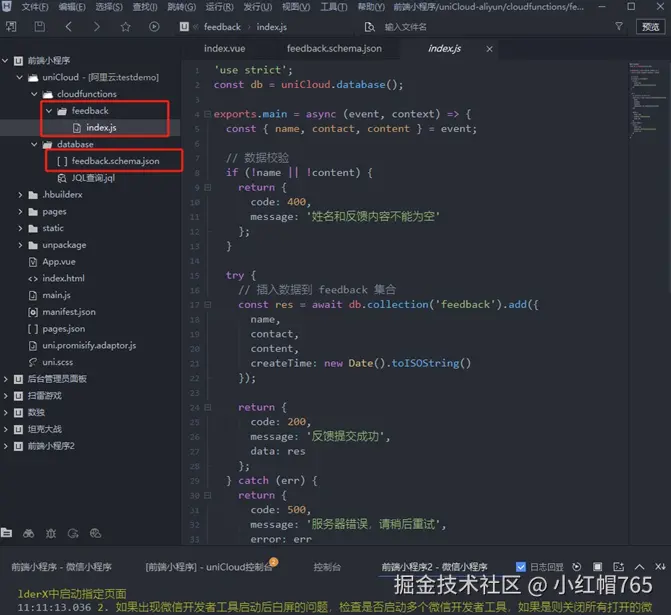This screenshot has width=671, height=615.
Task: Open pages.json in the file tree
Action: (63, 329)
